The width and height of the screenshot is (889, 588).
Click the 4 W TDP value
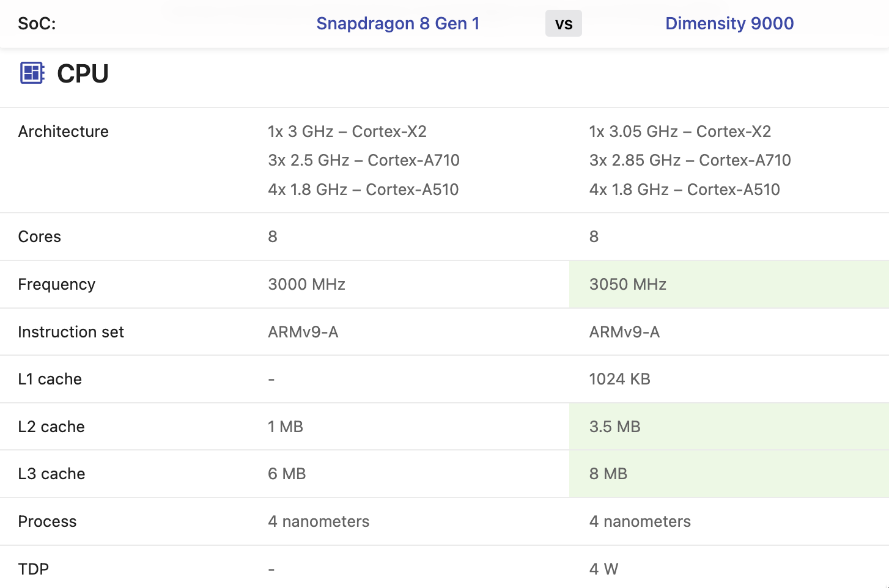604,569
